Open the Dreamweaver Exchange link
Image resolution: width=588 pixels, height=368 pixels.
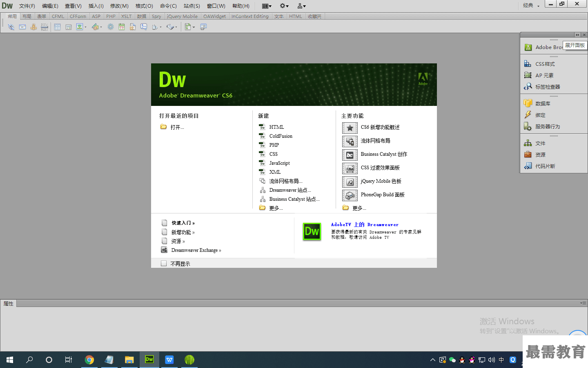(x=196, y=250)
